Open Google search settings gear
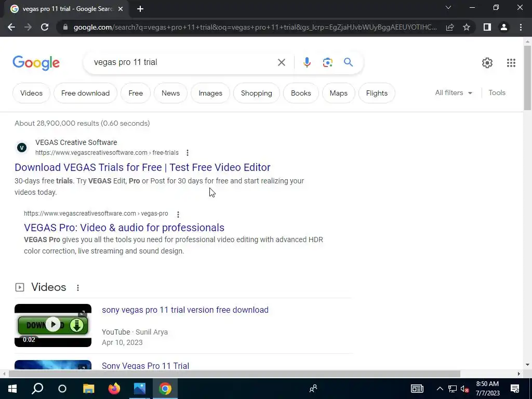This screenshot has width=532, height=399. pos(487,63)
